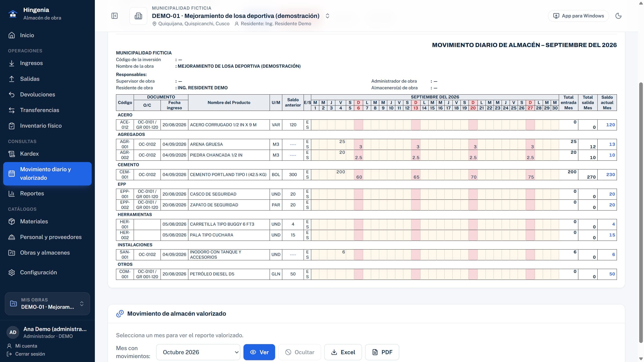
Task: Click the Salidas upload arrow icon
Action: (x=12, y=79)
